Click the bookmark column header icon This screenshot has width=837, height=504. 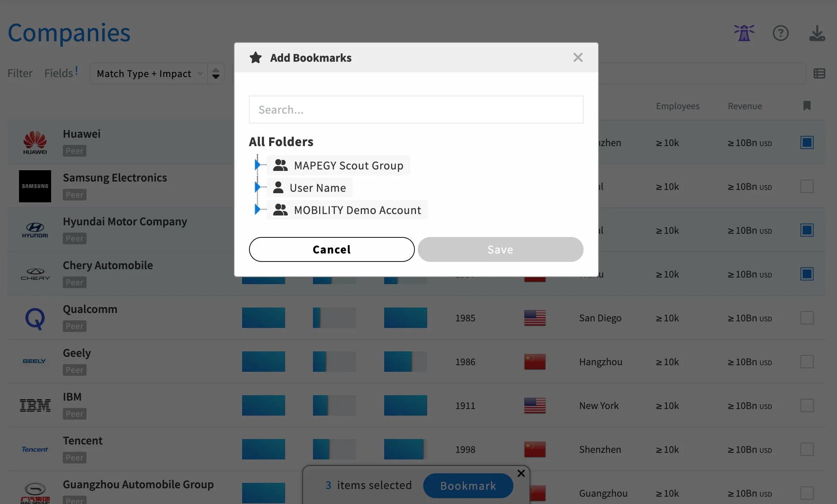point(807,106)
